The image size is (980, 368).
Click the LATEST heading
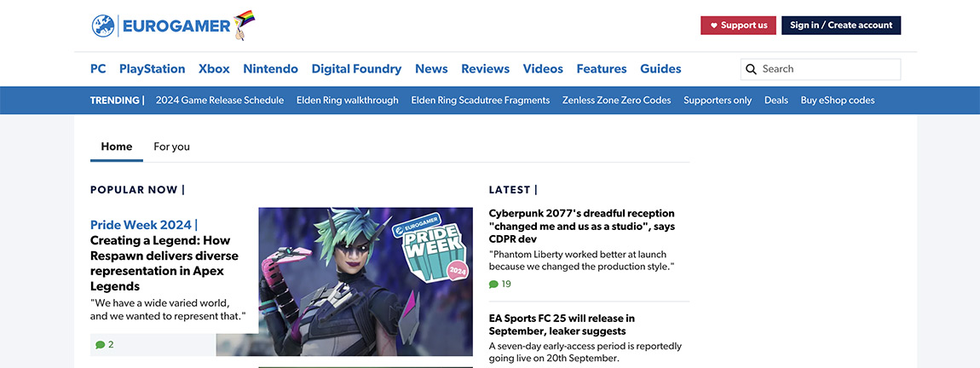[x=513, y=190]
